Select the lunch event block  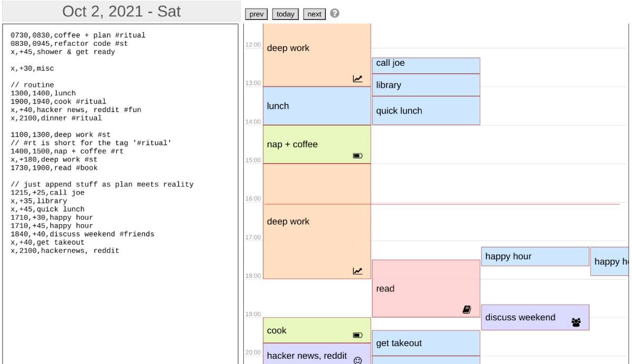317,106
